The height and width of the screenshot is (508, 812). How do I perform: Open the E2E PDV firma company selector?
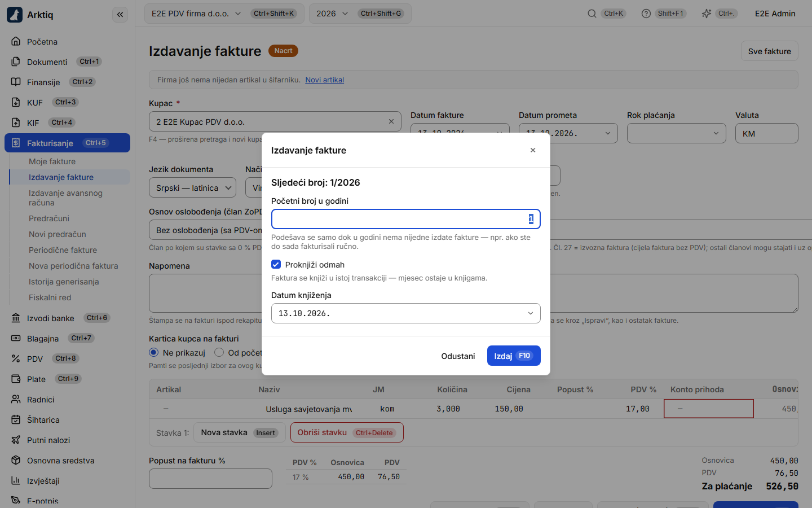[x=224, y=14]
